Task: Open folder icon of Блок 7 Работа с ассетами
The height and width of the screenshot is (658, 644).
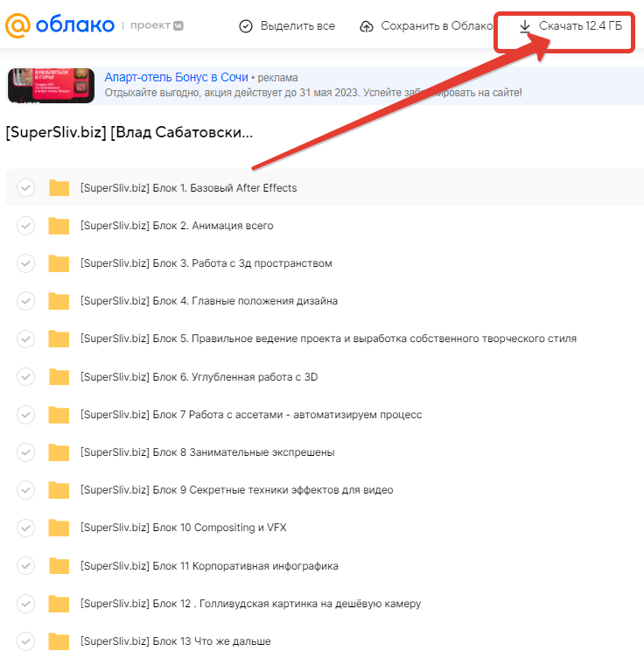Action: (x=59, y=415)
